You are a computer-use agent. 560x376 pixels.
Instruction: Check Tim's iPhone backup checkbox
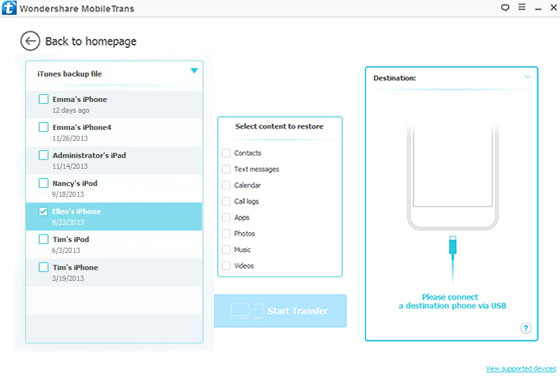(43, 267)
